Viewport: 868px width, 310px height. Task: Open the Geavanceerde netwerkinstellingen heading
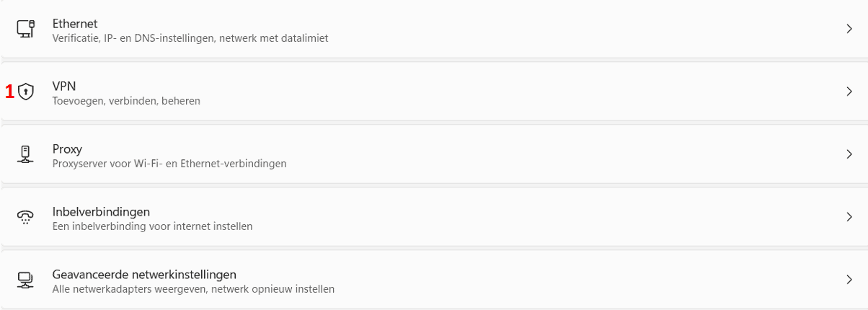click(144, 274)
